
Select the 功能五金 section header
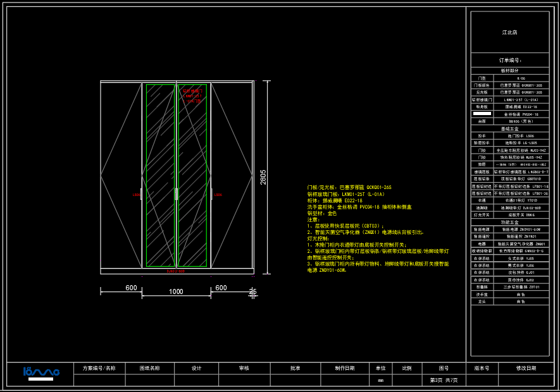pyautogui.click(x=509, y=223)
